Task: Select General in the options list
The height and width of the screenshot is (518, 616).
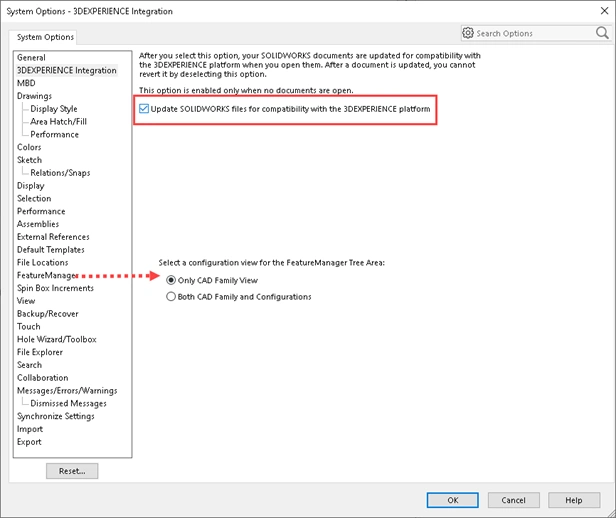Action: (31, 57)
